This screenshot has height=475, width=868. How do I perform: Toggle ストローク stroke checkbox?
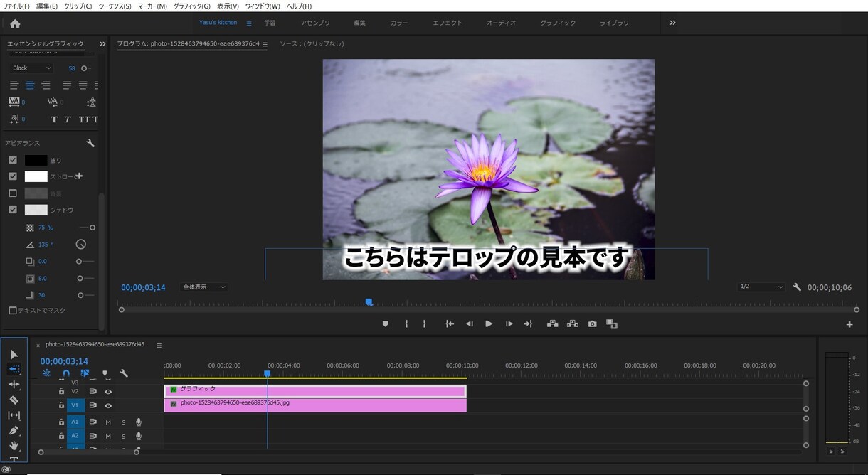pyautogui.click(x=13, y=176)
